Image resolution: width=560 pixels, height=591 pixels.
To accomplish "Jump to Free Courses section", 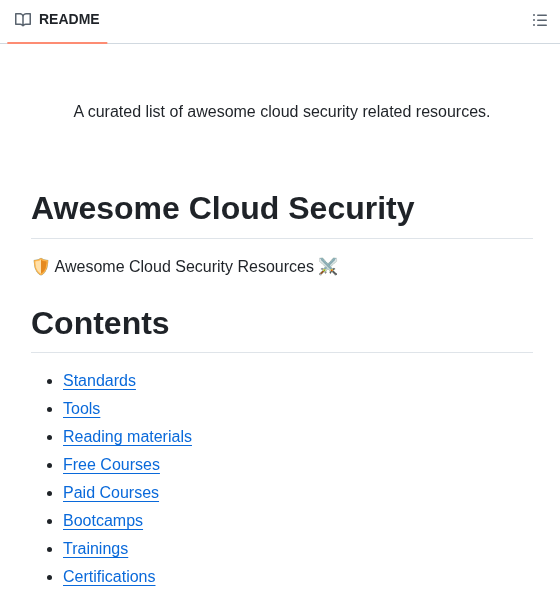I will point(112,464).
